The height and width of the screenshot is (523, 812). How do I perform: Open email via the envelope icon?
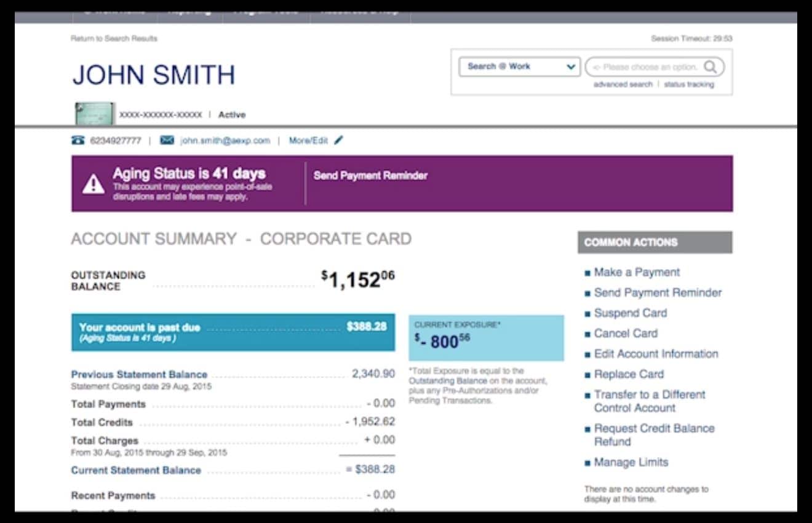166,140
